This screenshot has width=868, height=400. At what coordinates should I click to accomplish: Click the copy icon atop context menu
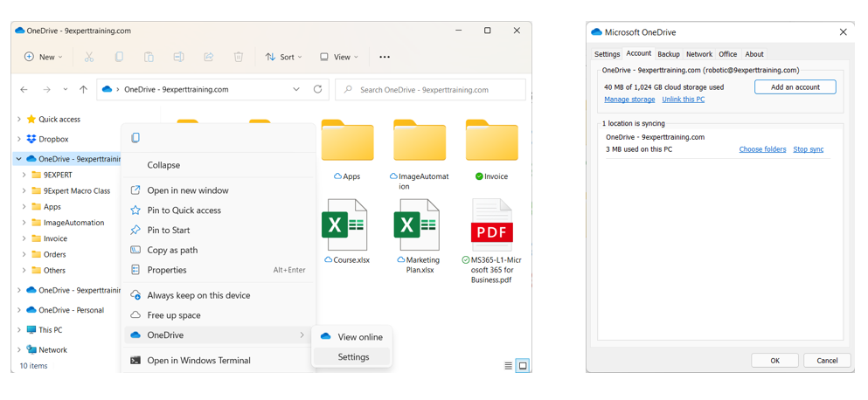click(135, 138)
